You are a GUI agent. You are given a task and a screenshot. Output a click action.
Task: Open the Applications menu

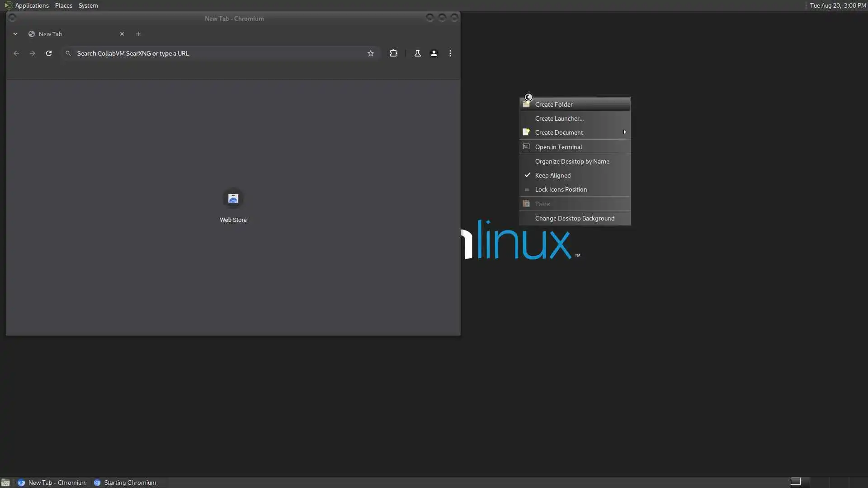tap(32, 5)
